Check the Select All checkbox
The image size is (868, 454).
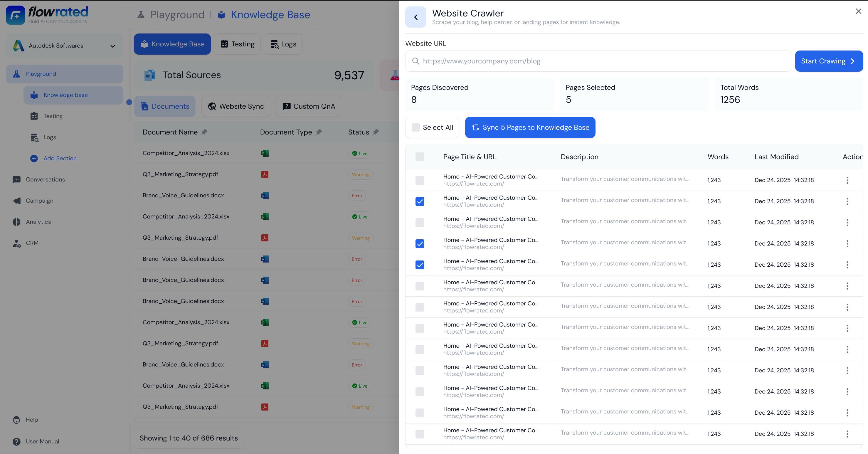coord(416,127)
